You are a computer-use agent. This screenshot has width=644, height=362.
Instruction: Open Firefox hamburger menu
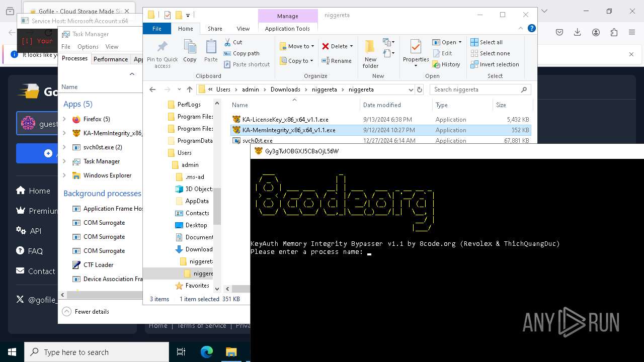(x=632, y=32)
